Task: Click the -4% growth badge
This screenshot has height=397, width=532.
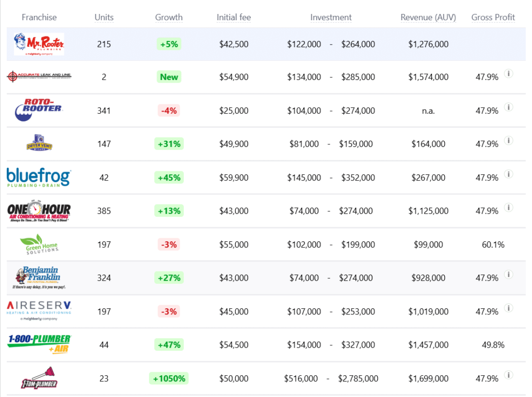Action: tap(169, 111)
